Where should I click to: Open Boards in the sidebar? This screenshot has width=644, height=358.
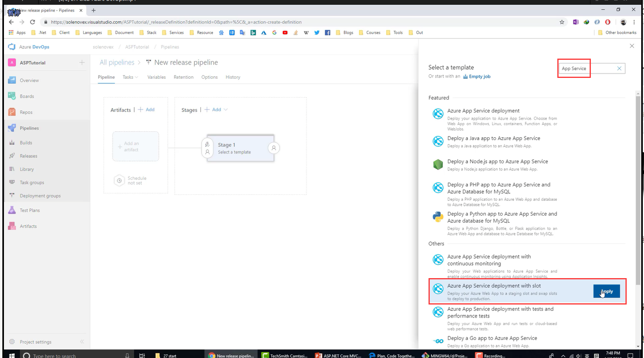point(27,96)
